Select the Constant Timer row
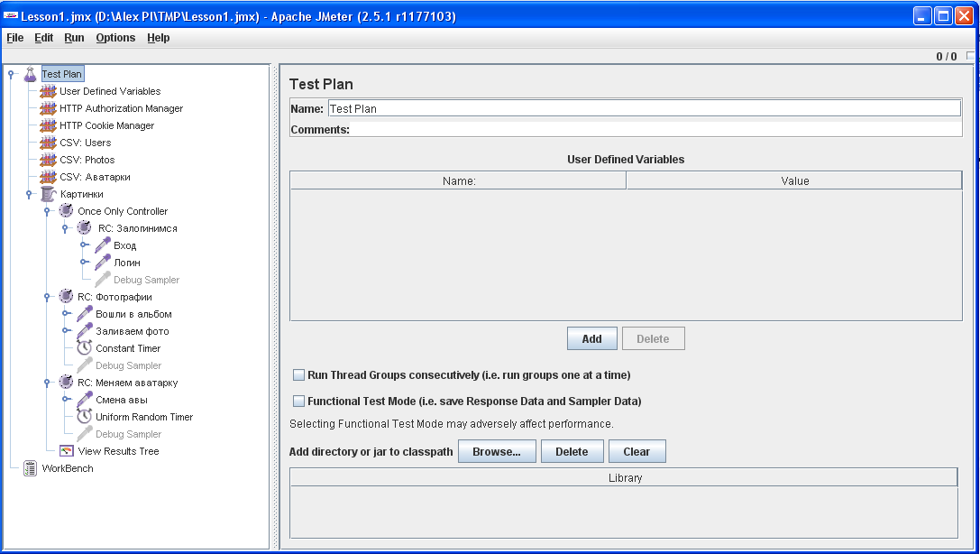Screen dimensions: 980x554 pyautogui.click(x=128, y=348)
